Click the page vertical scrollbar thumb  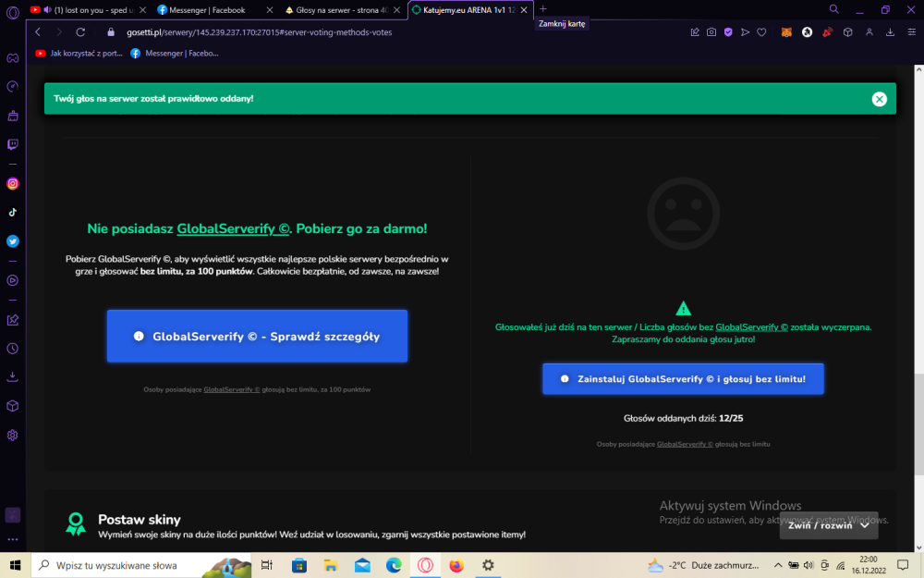[918, 424]
